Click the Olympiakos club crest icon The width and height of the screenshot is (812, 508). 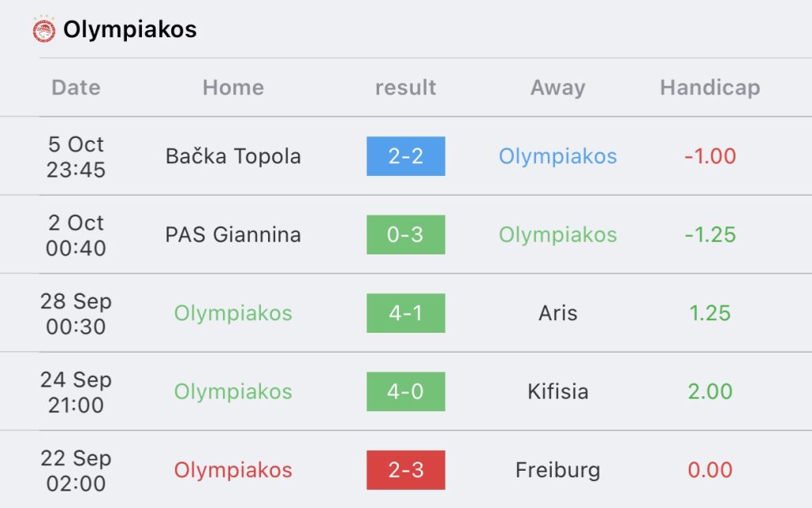coord(44,29)
